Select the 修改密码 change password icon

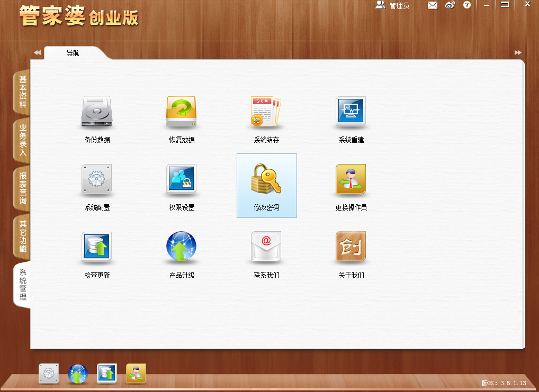[x=266, y=184]
